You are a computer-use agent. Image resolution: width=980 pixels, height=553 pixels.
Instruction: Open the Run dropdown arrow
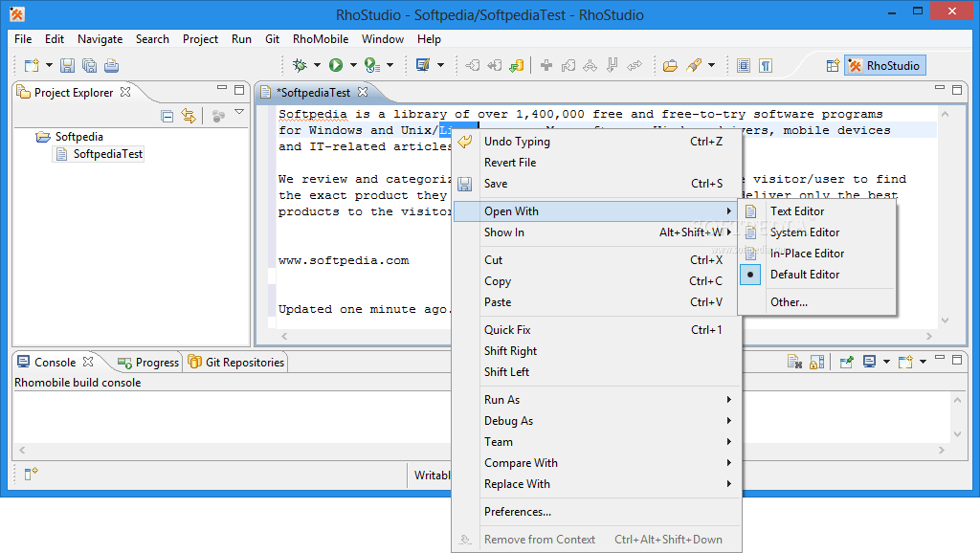pyautogui.click(x=353, y=65)
